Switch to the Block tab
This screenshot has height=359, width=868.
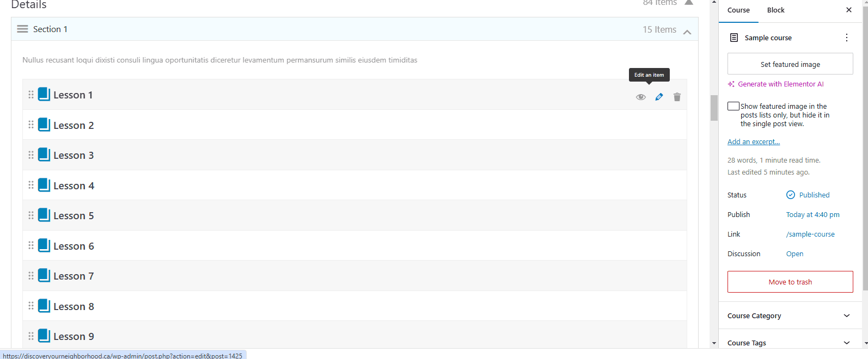[x=775, y=10]
